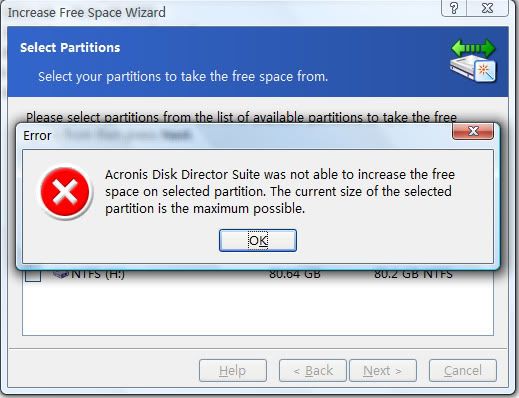Confirm the error with OK button
519x398 pixels.
tap(258, 240)
